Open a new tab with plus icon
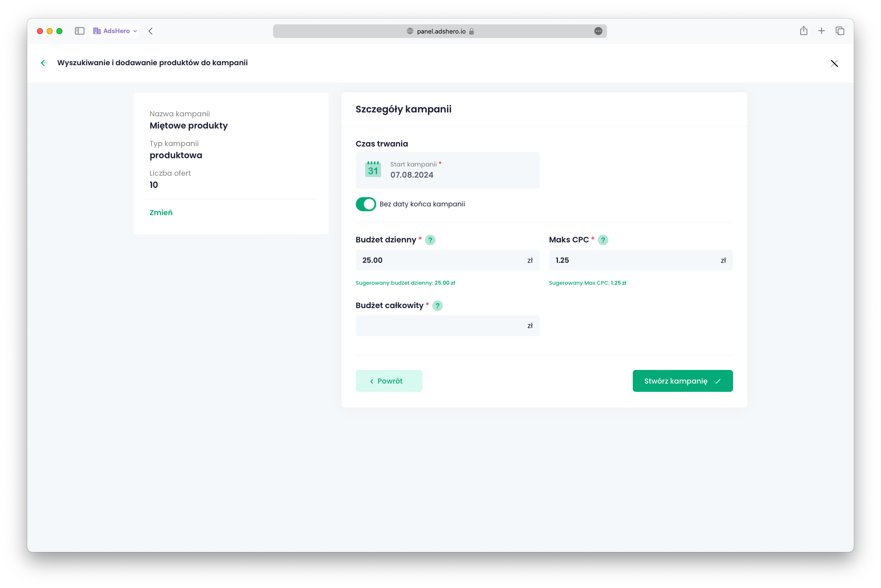This screenshot has width=881, height=588. click(x=822, y=31)
